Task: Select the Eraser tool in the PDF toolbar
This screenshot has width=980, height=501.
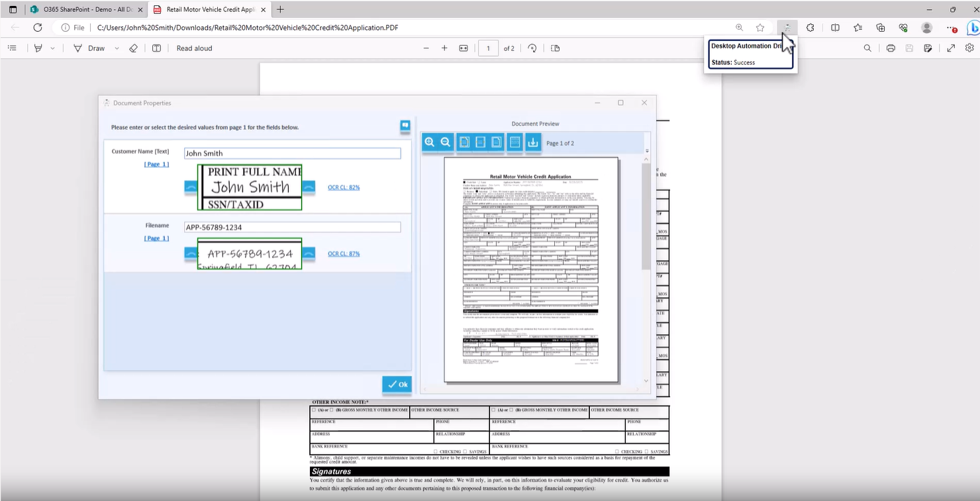Action: [134, 48]
